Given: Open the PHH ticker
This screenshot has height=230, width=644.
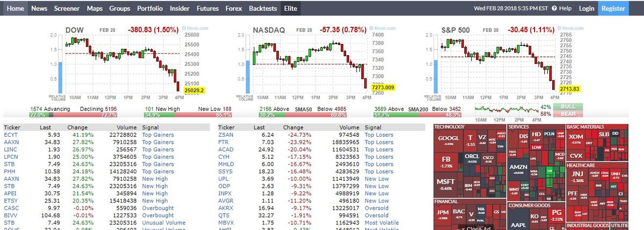Looking at the screenshot, I should click(10, 172).
